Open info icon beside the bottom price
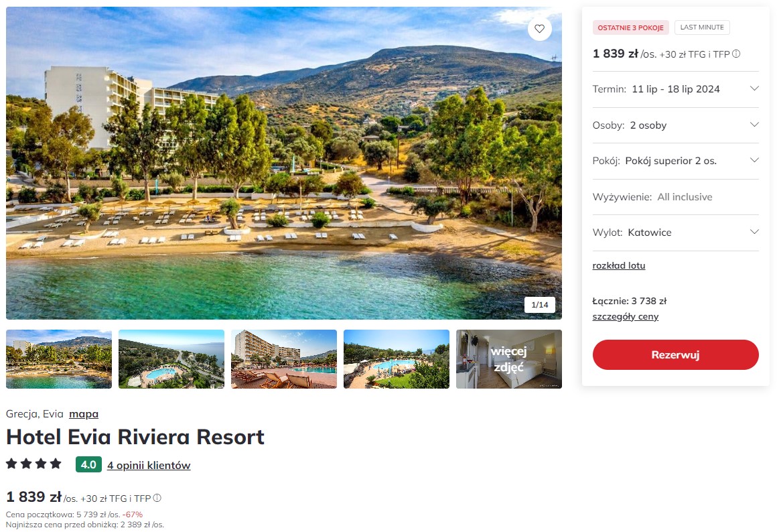Screen dimensions: 777x532 [157, 498]
